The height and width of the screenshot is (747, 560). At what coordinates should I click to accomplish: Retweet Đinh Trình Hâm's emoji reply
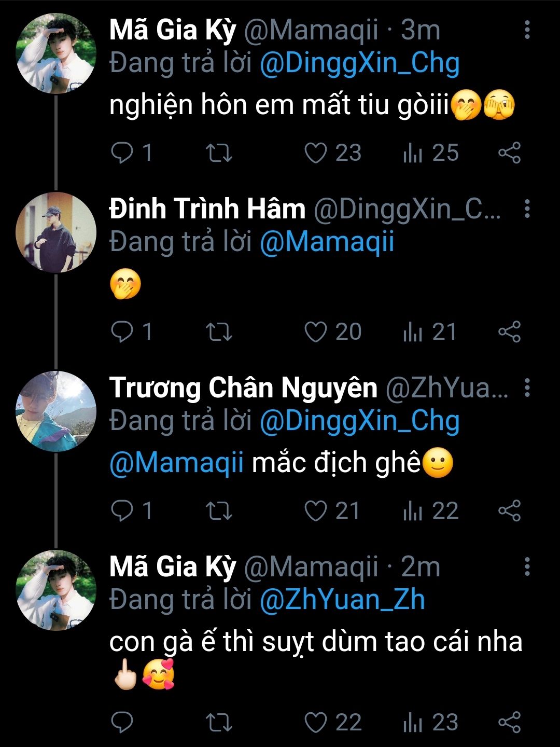click(219, 332)
